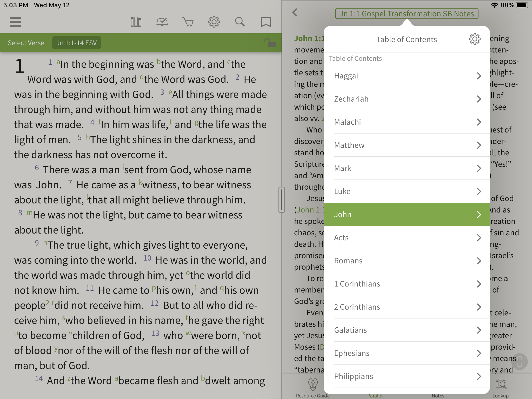532x399 pixels.
Task: Tap the Jn 1:1 Gospel Transformation SB Notes title
Action: click(x=407, y=14)
